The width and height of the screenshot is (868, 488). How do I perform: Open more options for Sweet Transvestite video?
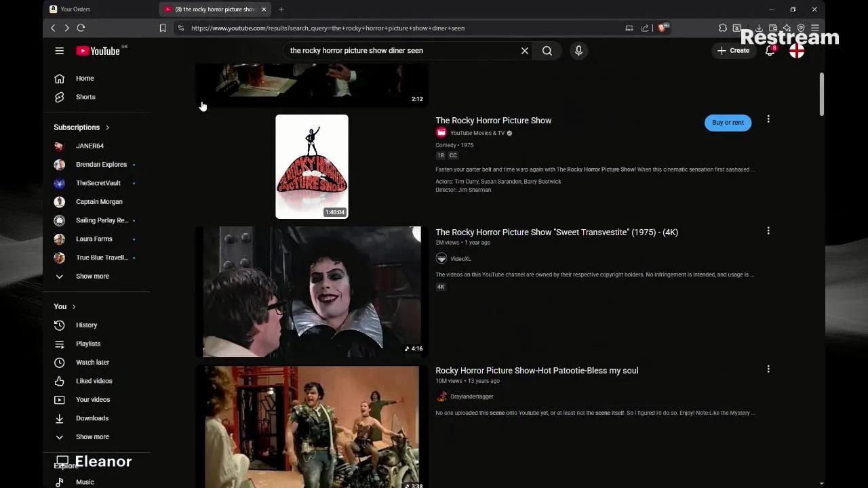point(768,231)
